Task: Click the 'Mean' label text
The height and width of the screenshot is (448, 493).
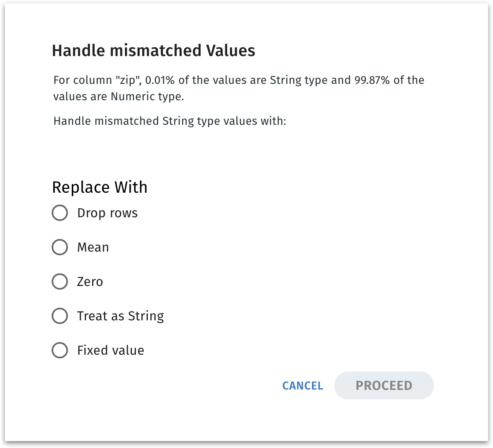Action: pos(93,248)
